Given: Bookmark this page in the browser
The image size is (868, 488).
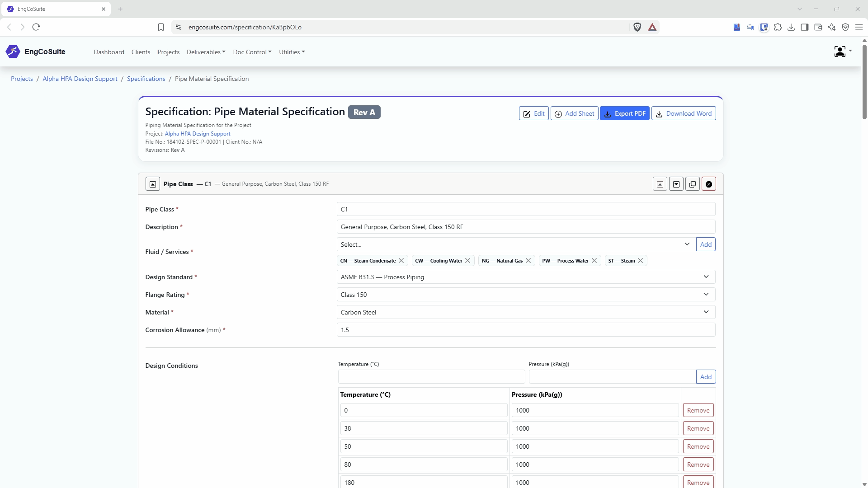Looking at the screenshot, I should [161, 27].
